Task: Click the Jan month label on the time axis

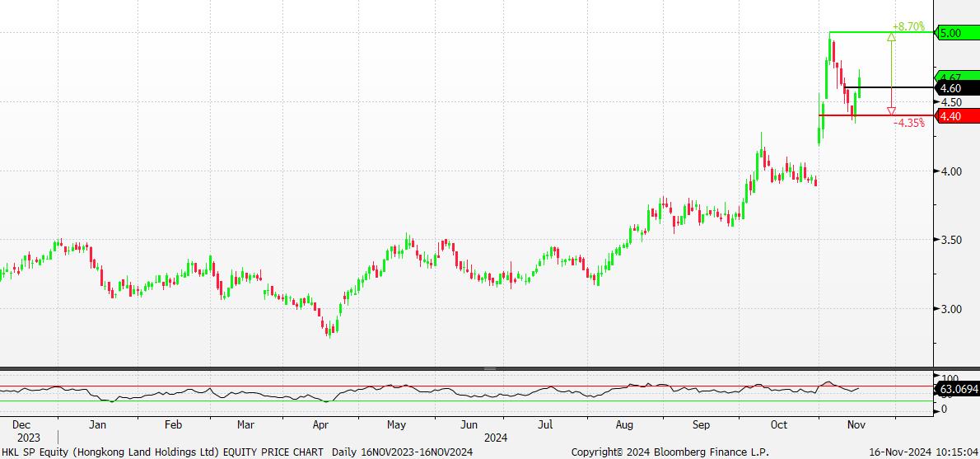Action: pyautogui.click(x=97, y=425)
